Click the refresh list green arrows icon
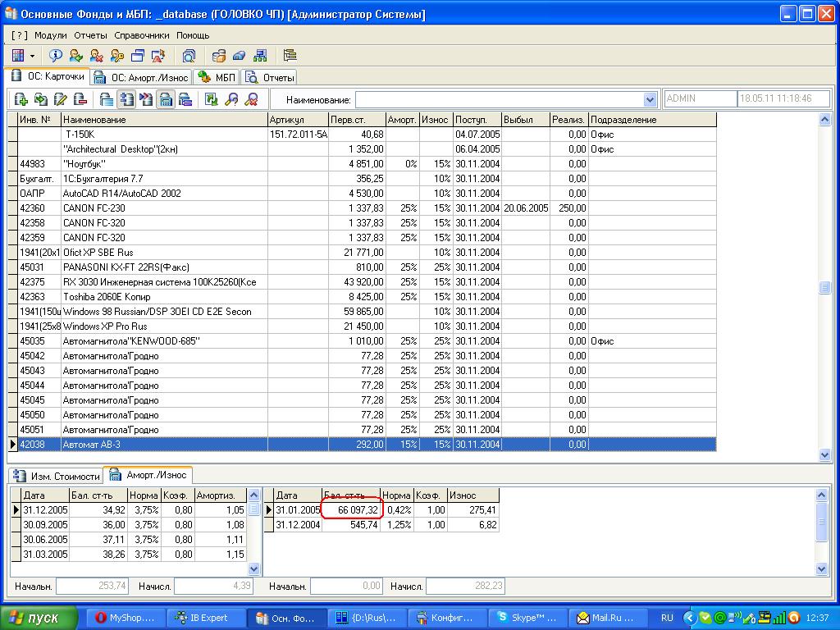The width and height of the screenshot is (840, 630). tap(212, 99)
